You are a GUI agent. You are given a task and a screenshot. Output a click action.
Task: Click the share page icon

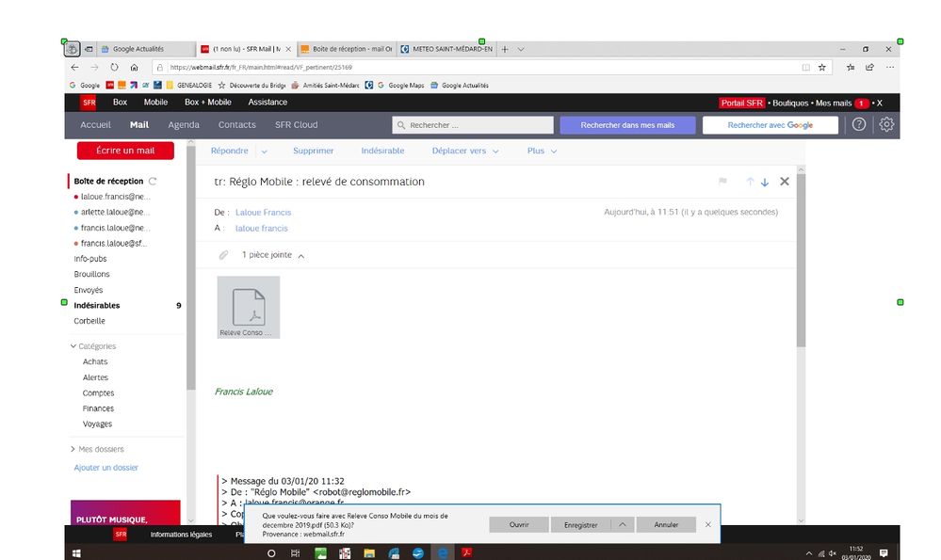point(869,68)
